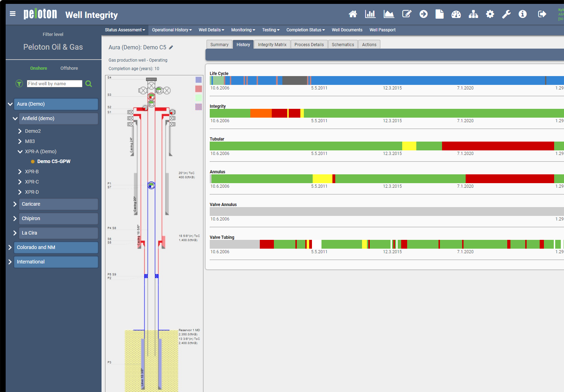Select the edit/compose icon in the top toolbar
The height and width of the screenshot is (392, 564).
pos(407,14)
